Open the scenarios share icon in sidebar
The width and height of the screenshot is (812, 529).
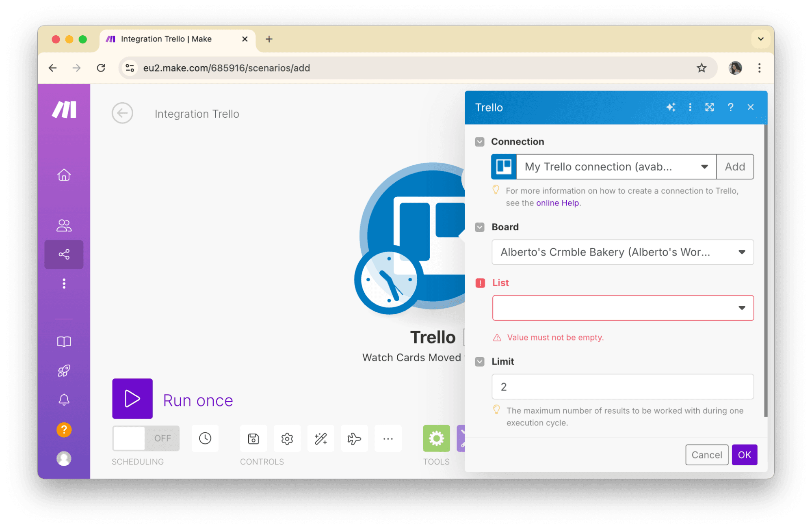point(64,255)
